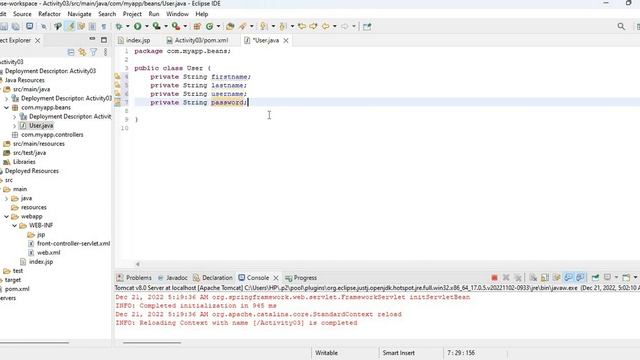Click the Save All icon in toolbar
Screen dimensions: 640x360
16,26
